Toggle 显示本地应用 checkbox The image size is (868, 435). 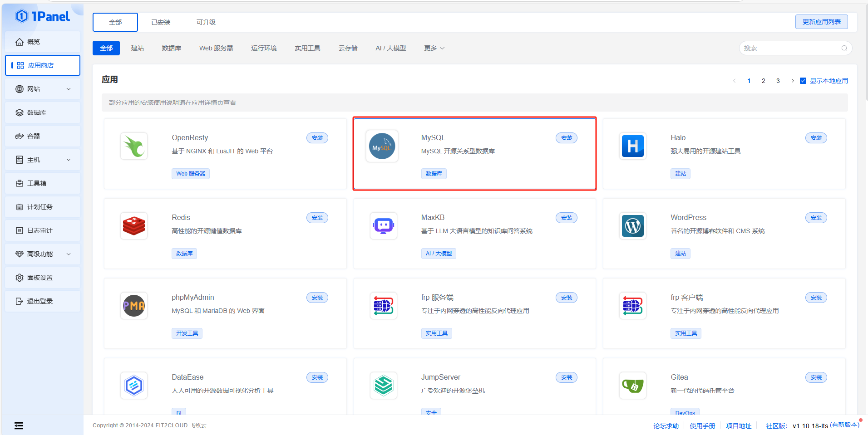(803, 81)
